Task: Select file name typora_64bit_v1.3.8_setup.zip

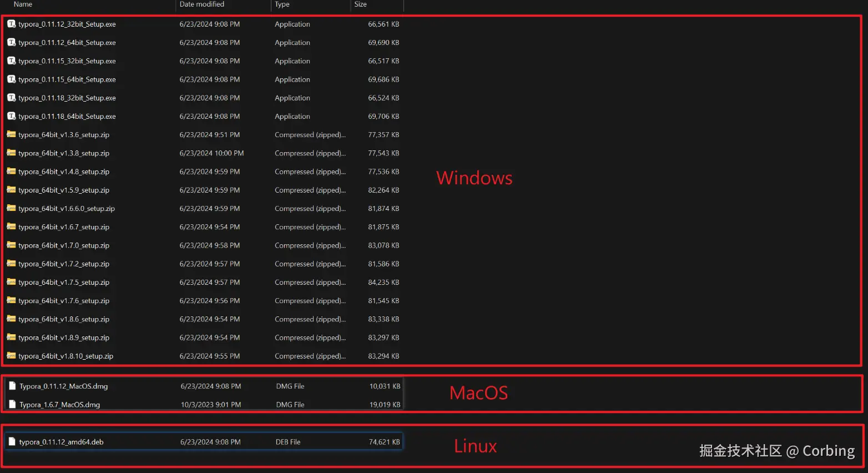Action: tap(64, 153)
